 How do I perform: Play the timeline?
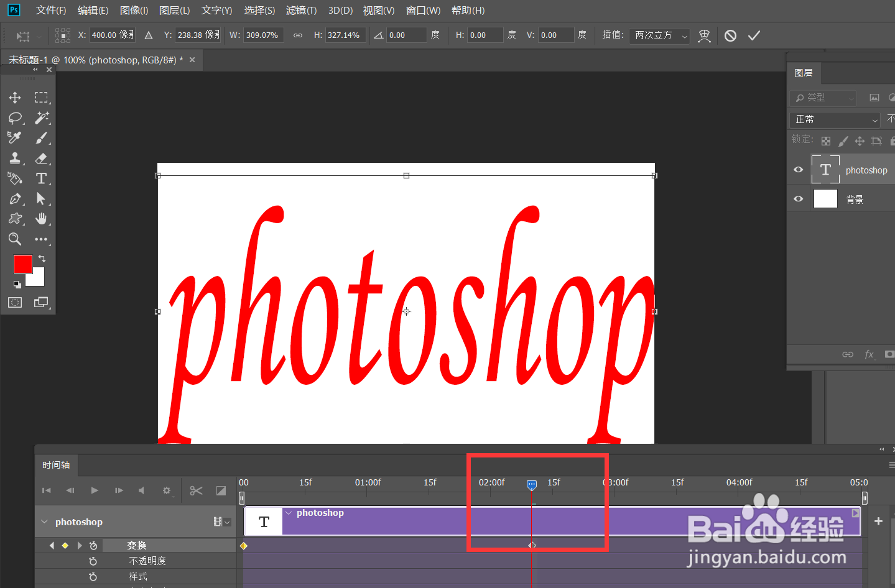[95, 490]
